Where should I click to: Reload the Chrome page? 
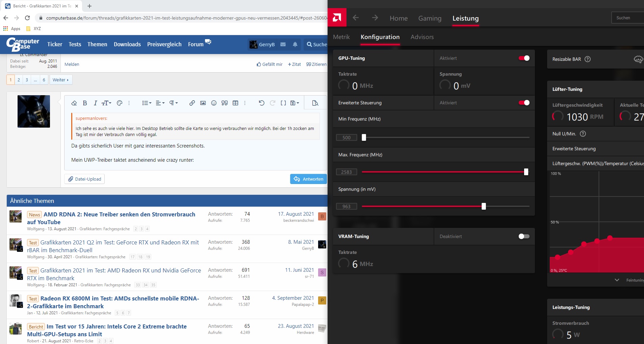tap(27, 18)
